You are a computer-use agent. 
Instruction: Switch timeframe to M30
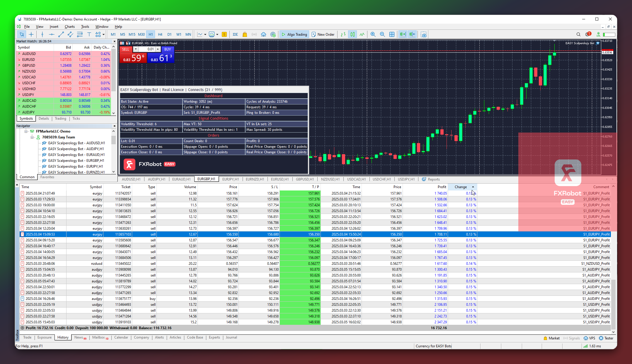click(x=141, y=35)
